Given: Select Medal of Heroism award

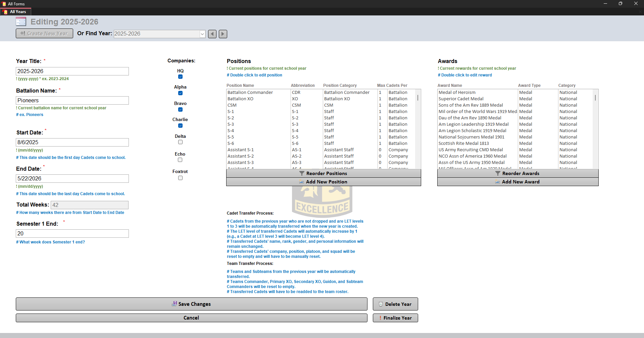Looking at the screenshot, I should (x=457, y=93).
